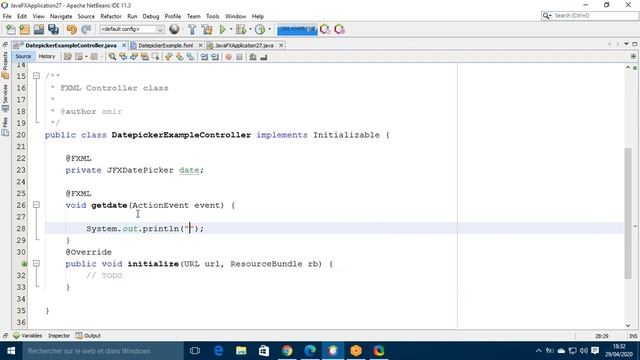Click the Find Next Occurrence icon
640x360 pixels.
coord(134,57)
